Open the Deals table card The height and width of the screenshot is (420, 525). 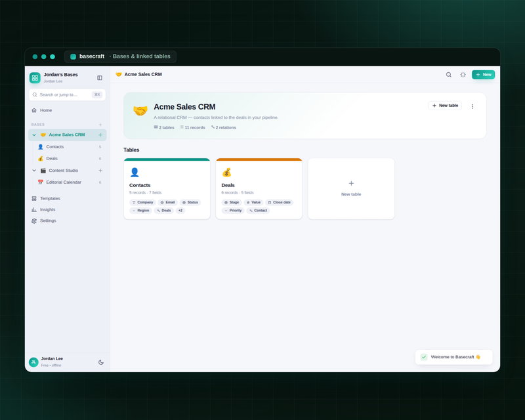pos(259,189)
